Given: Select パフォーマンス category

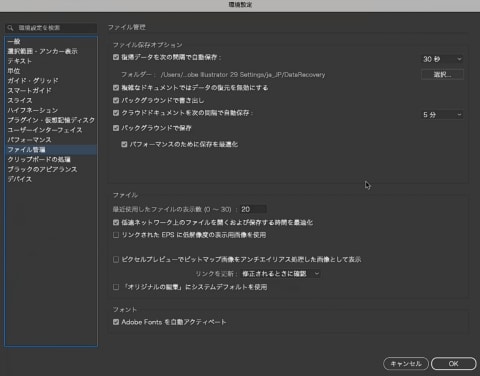Looking at the screenshot, I should (x=51, y=140).
